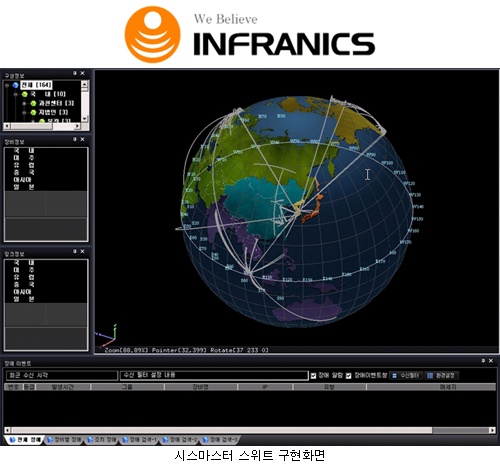
Task: Click the XYZ axis gizmo in the globe view
Action: [x=107, y=336]
